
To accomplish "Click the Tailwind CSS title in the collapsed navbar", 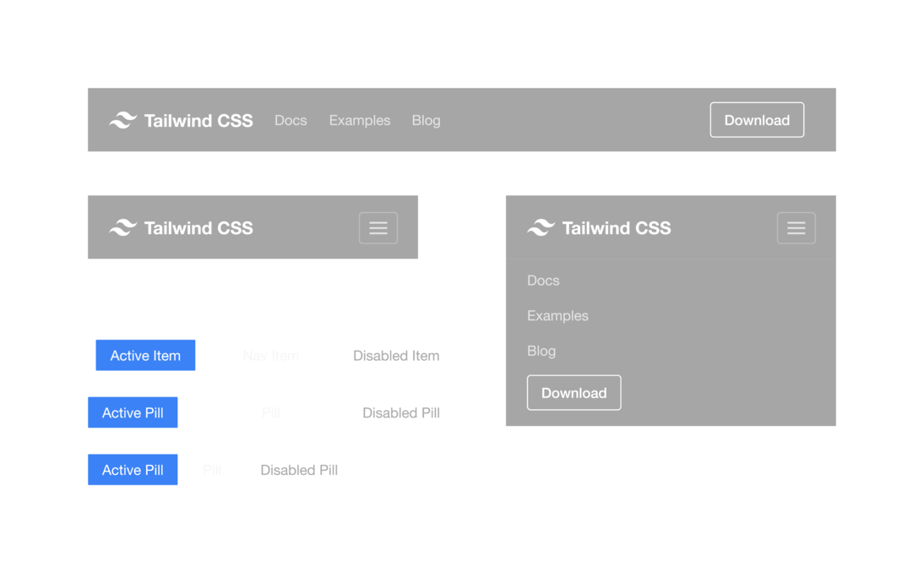I will coord(198,227).
